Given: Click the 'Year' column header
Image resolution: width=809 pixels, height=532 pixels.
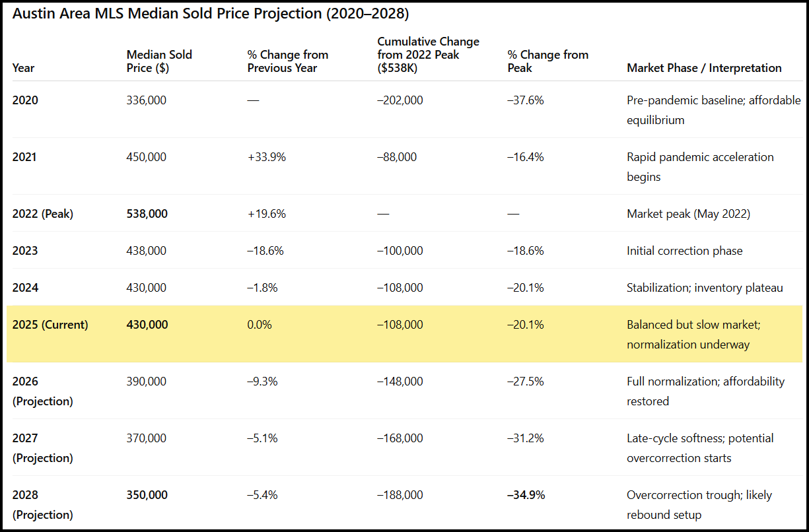Looking at the screenshot, I should coord(24,68).
